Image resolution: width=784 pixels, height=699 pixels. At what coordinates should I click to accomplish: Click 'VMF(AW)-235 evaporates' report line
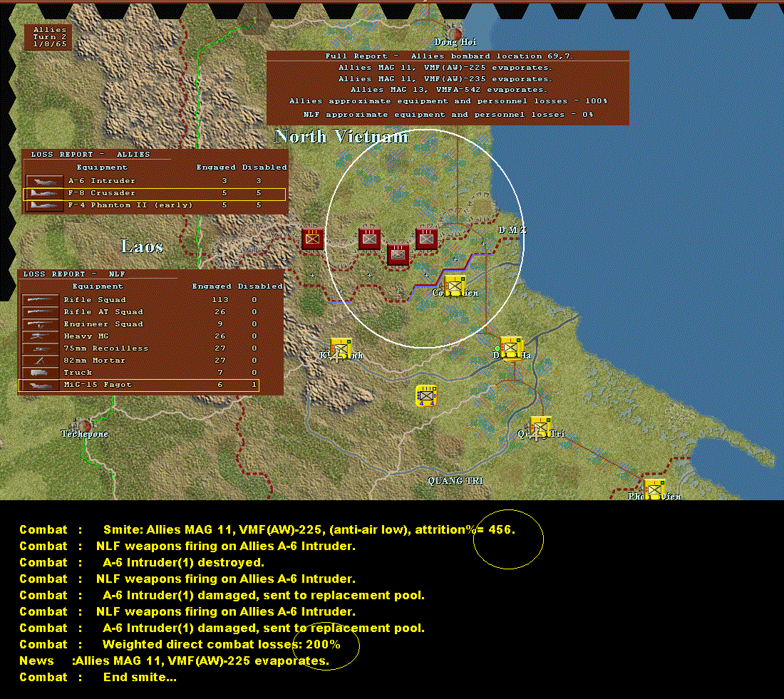point(445,79)
